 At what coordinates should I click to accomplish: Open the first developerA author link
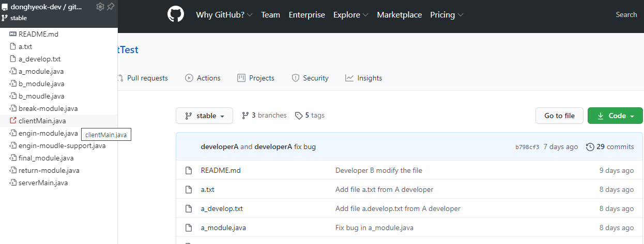(220, 147)
